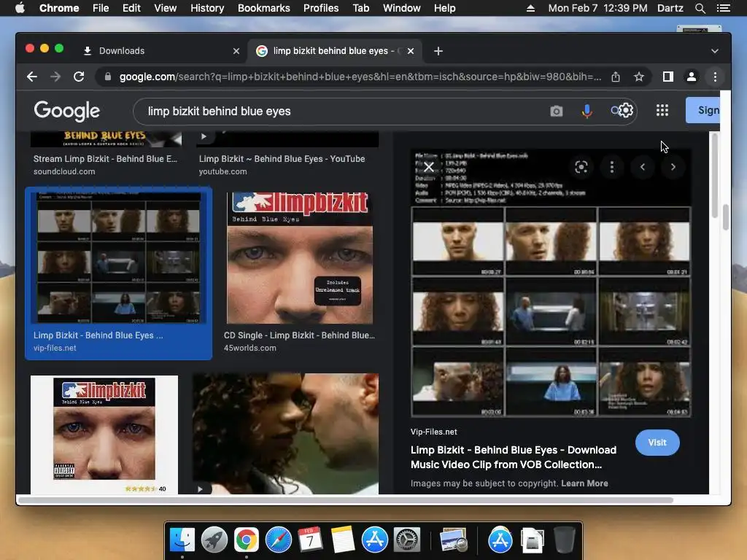Open the Chrome menu in menu bar
The image size is (747, 560).
(x=59, y=8)
